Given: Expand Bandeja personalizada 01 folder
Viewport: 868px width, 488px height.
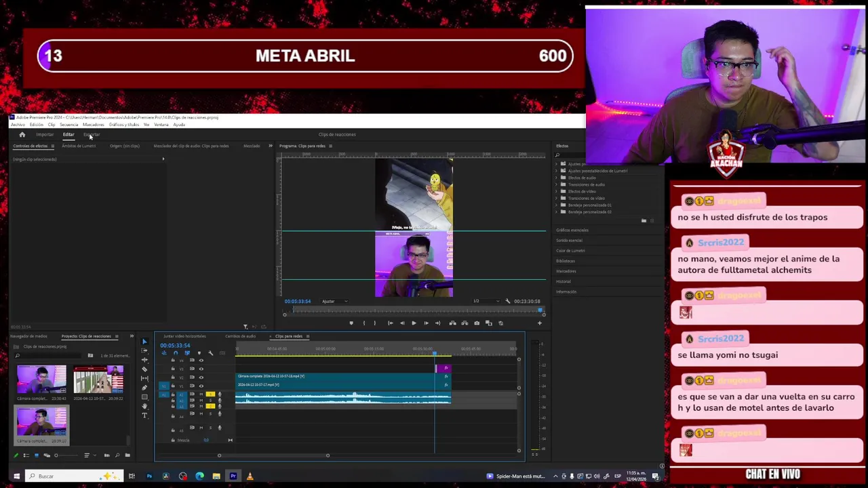Looking at the screenshot, I should [557, 205].
